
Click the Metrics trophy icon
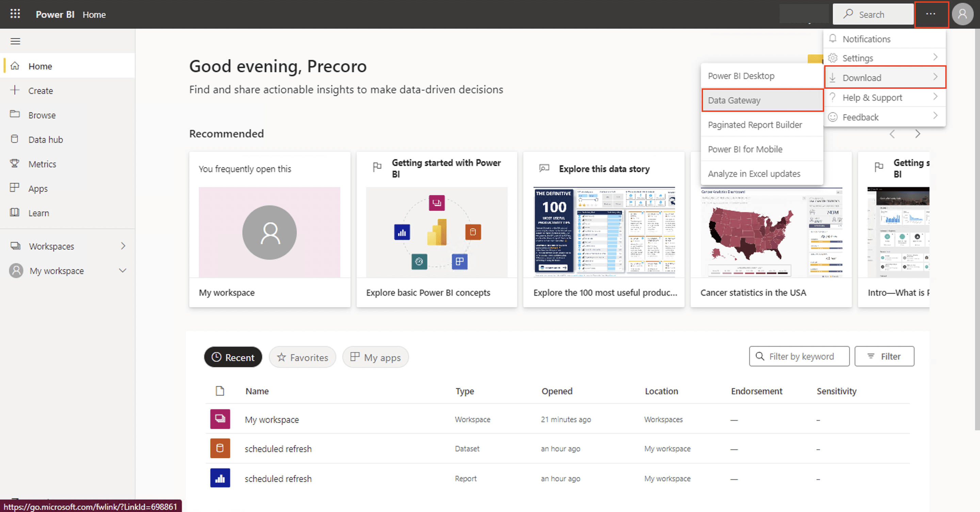point(15,164)
